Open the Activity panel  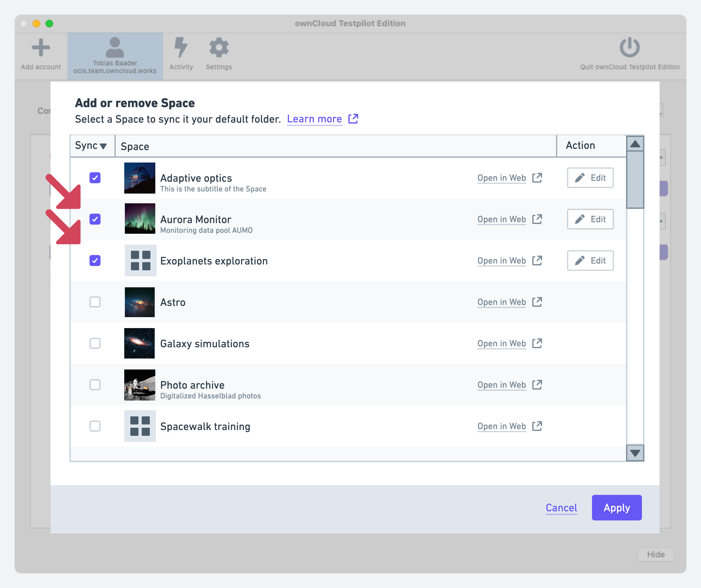[181, 48]
